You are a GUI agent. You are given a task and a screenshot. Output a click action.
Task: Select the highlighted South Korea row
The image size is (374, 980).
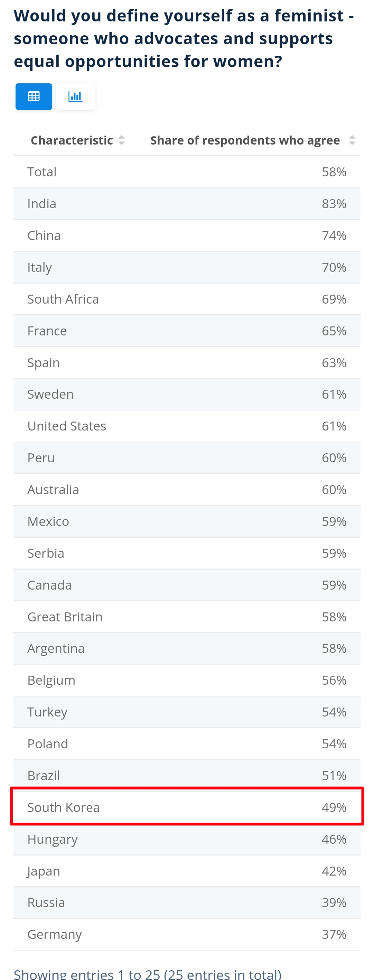186,807
